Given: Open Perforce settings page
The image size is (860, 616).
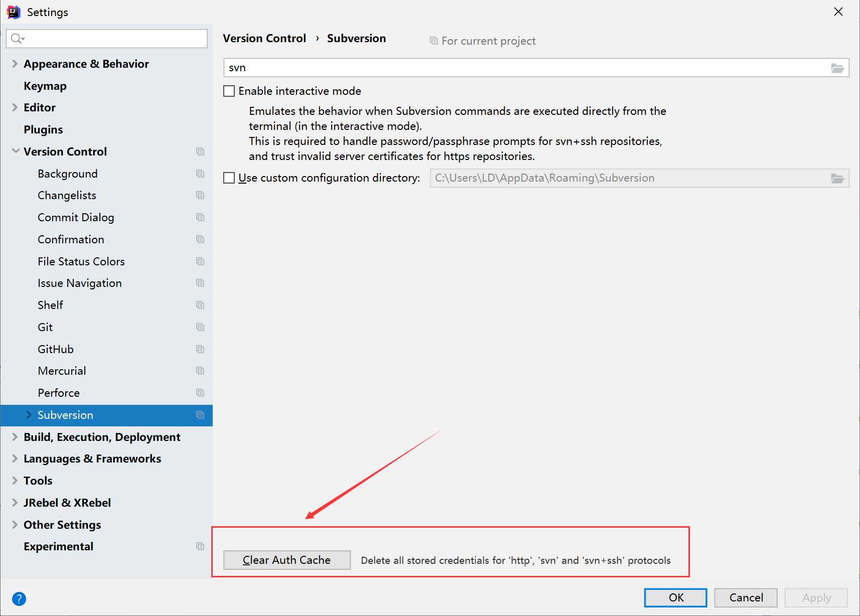Looking at the screenshot, I should tap(59, 393).
